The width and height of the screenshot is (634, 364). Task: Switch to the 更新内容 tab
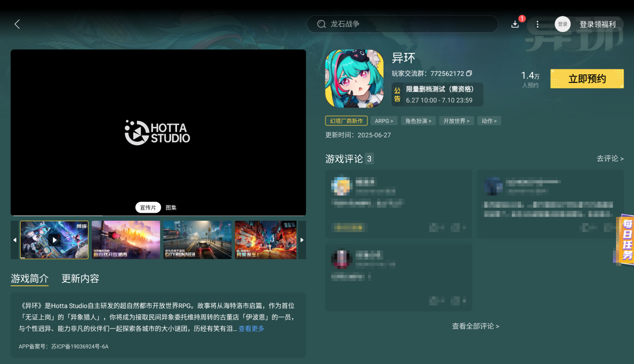click(80, 279)
